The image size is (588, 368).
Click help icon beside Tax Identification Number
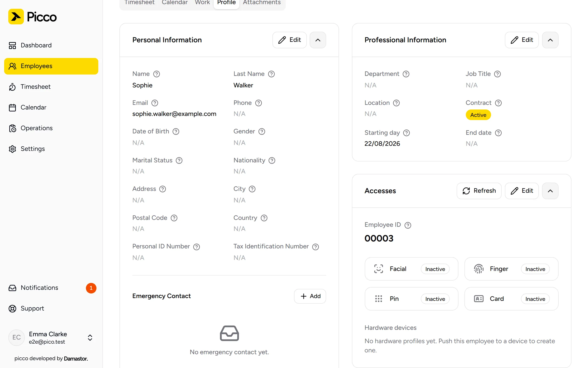[x=315, y=247]
